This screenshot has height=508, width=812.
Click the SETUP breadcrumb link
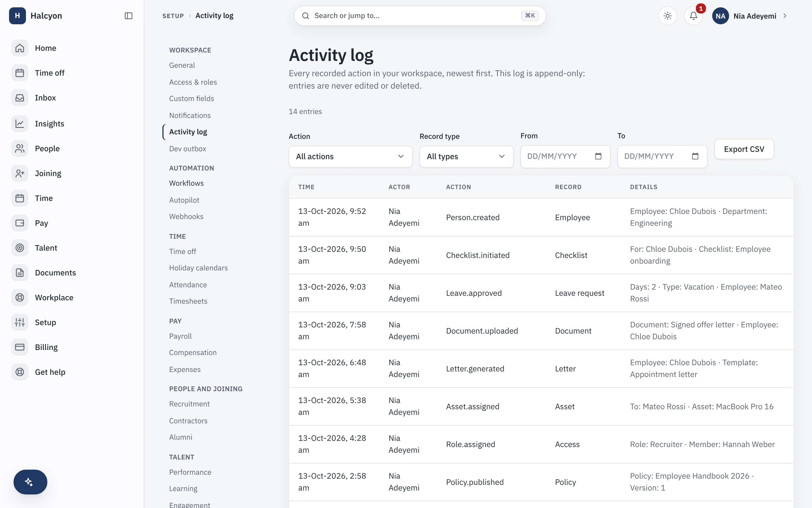pyautogui.click(x=173, y=16)
